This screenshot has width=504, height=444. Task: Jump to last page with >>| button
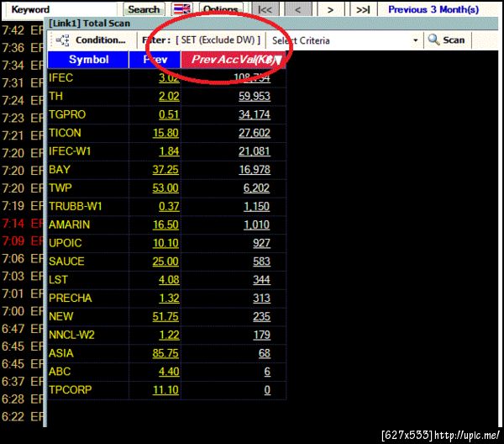pos(363,9)
